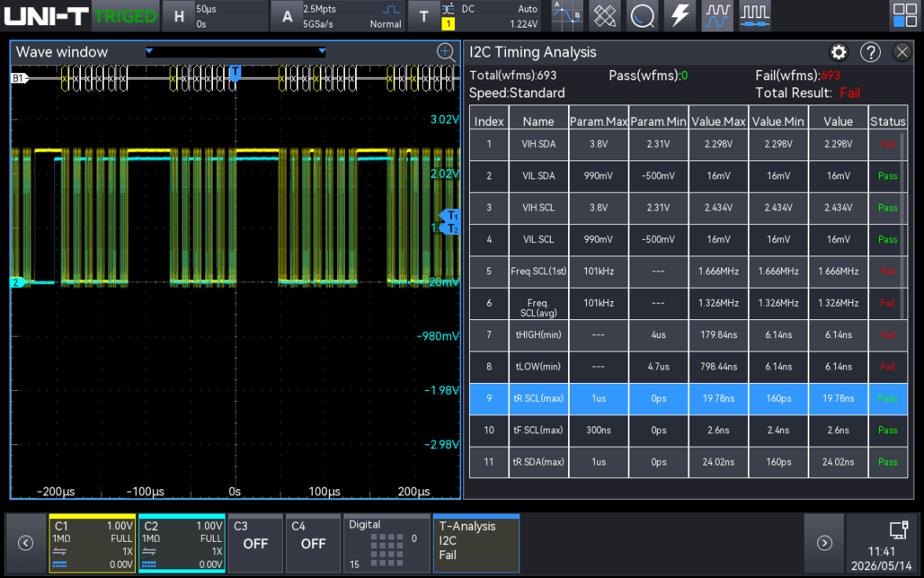Select the VIL.SCL row name
The width and height of the screenshot is (924, 578).
click(x=539, y=239)
